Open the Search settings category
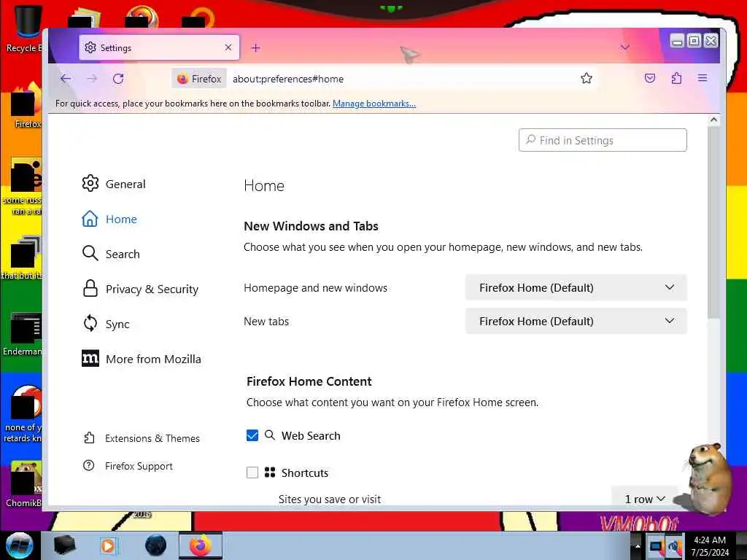 111,254
